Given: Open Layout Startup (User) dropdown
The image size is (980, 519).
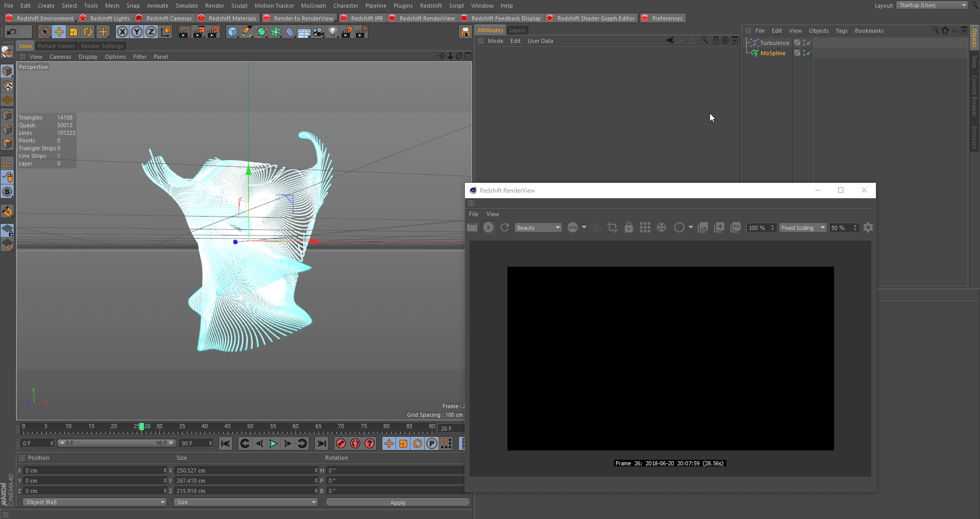Looking at the screenshot, I should [x=932, y=5].
